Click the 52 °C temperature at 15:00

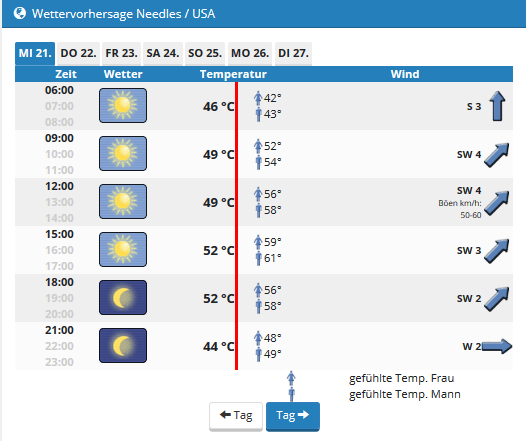[218, 251]
